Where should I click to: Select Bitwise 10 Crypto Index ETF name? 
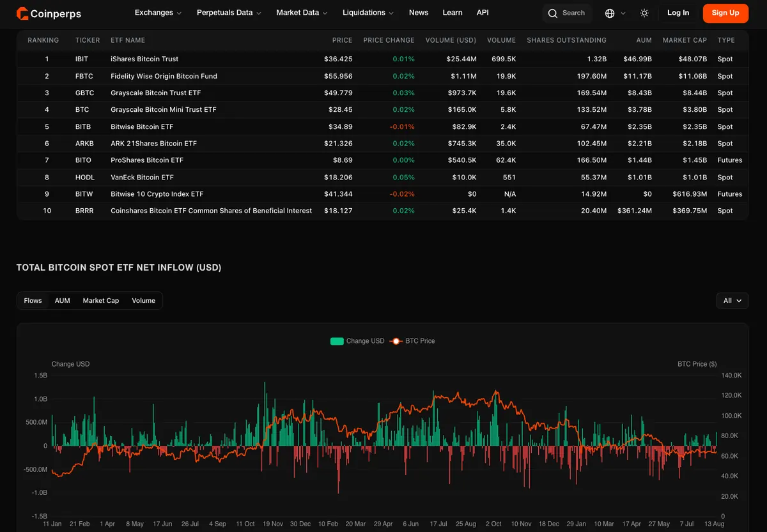click(x=157, y=194)
